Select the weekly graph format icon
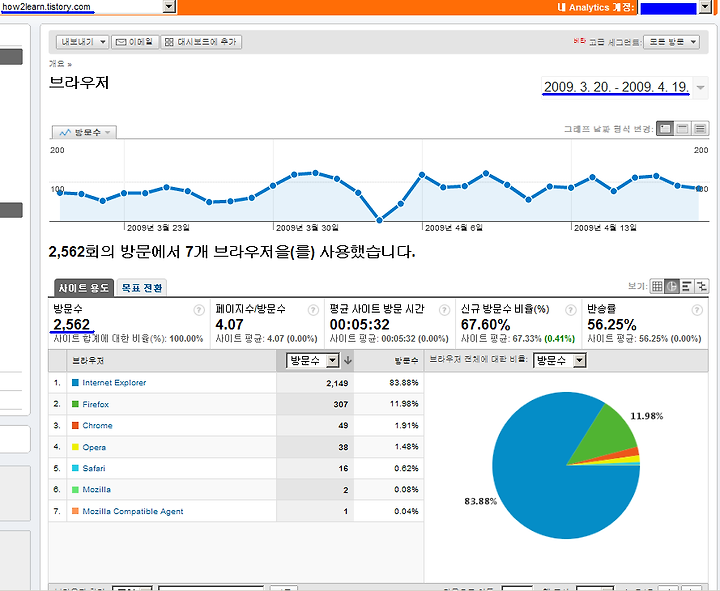Screen dimensions: 720x591 (682, 129)
